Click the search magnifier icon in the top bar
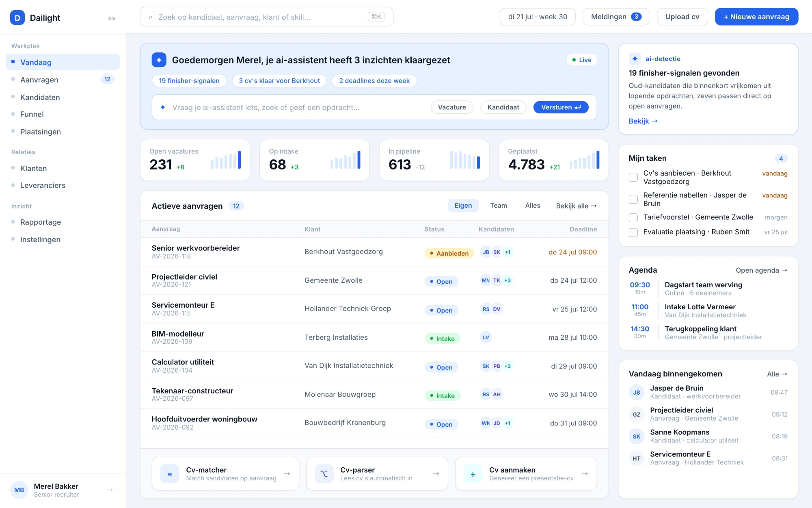Viewport: 812px width, 508px height. (151, 17)
